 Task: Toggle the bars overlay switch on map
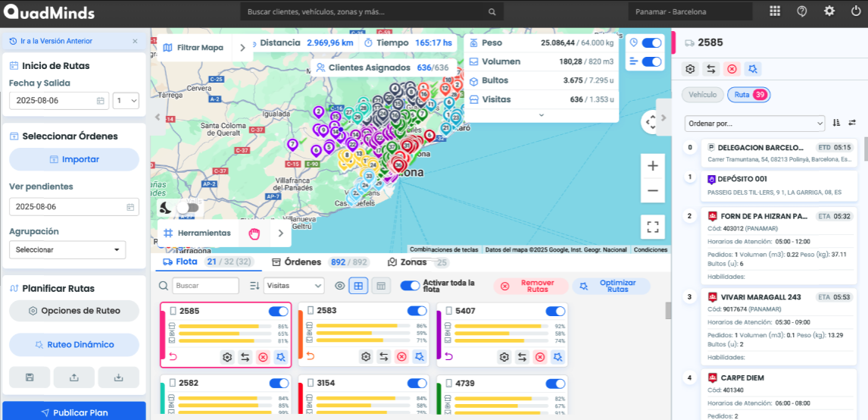(x=651, y=61)
